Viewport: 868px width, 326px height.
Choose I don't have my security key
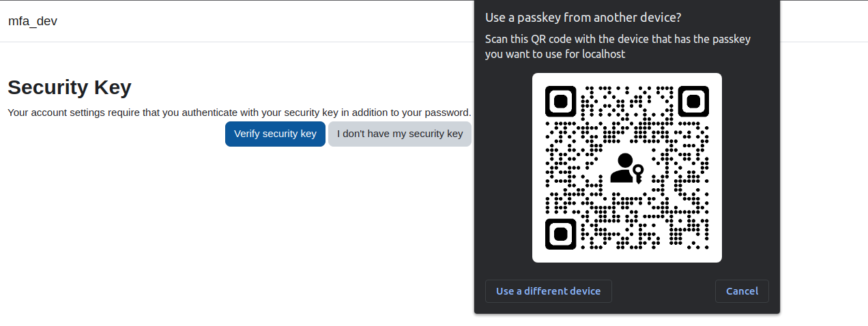[x=400, y=134]
